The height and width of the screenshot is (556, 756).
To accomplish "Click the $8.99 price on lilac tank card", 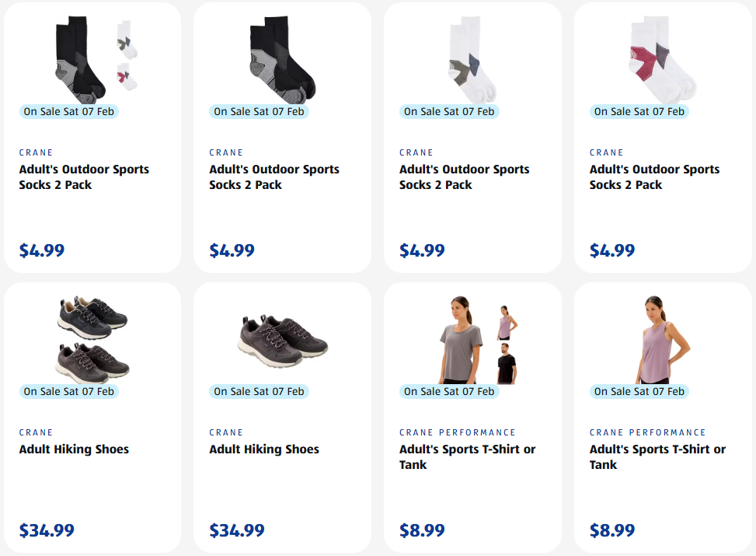I will pyautogui.click(x=612, y=530).
